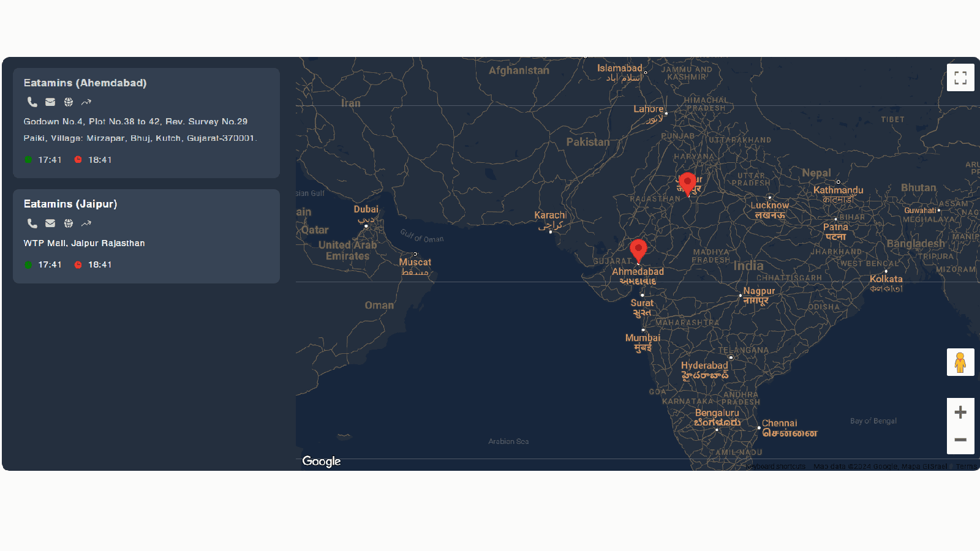This screenshot has height=551, width=980.
Task: Open the Google logo link on map
Action: point(322,461)
